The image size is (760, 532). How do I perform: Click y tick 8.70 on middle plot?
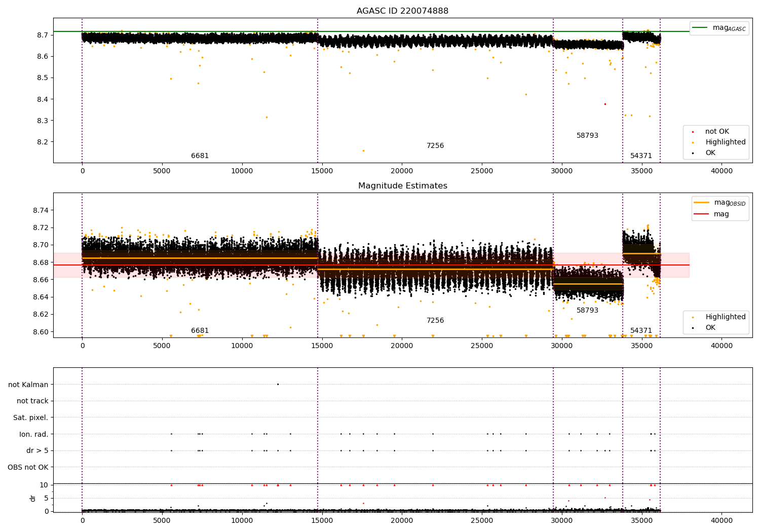pyautogui.click(x=41, y=245)
